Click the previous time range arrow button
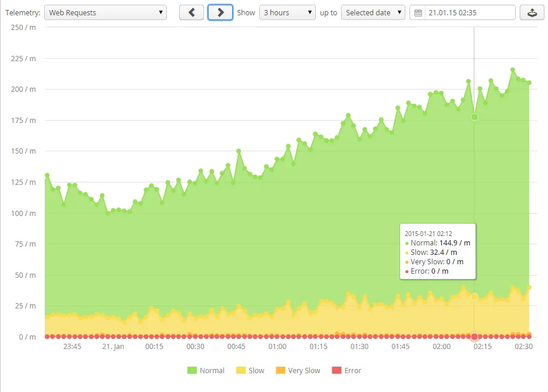Viewport: 548px width, 392px height. click(x=192, y=12)
